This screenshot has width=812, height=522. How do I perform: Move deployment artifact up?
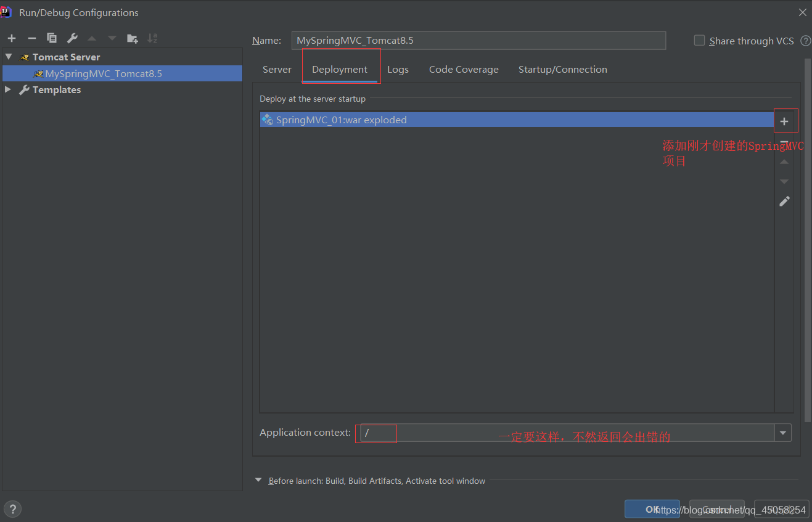point(784,161)
